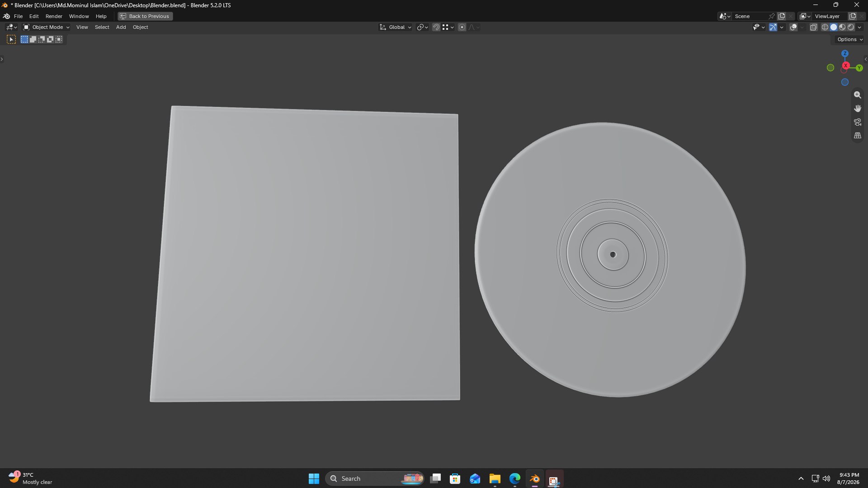
Task: Open the Add menu in viewport header
Action: point(121,28)
